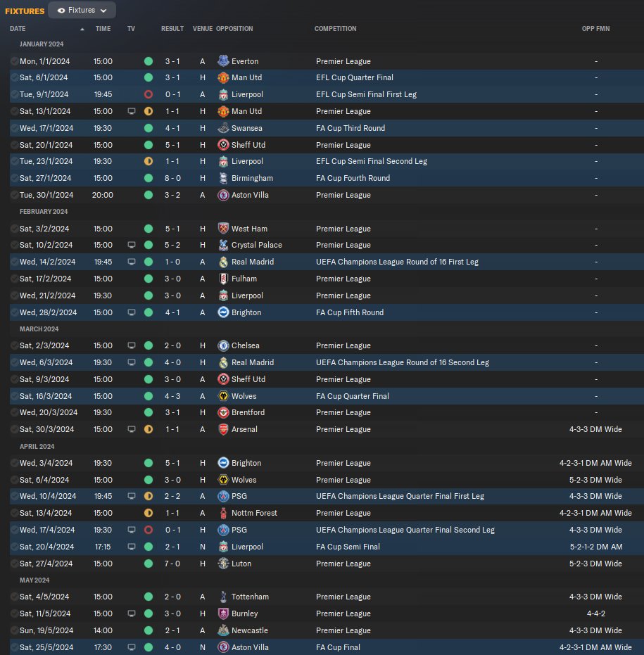Viewport: 644px width, 655px height.
Task: Click the green win indicator on Birmingham row
Action: pyautogui.click(x=149, y=178)
